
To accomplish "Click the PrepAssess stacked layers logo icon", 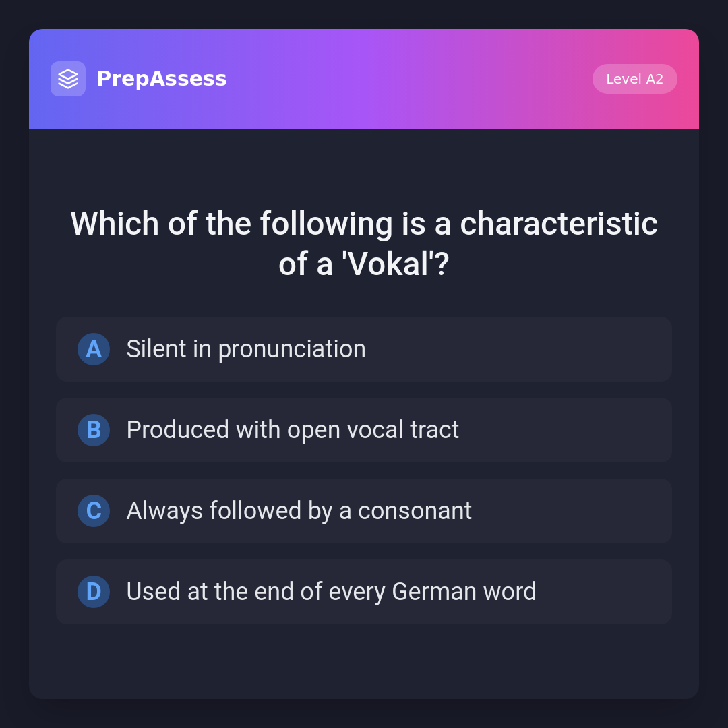I will coord(68,79).
